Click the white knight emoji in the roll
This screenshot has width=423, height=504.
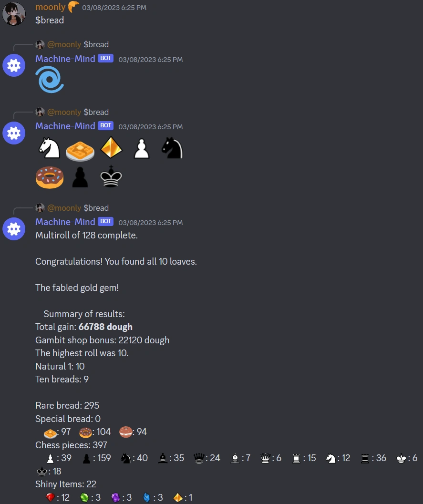click(50, 148)
